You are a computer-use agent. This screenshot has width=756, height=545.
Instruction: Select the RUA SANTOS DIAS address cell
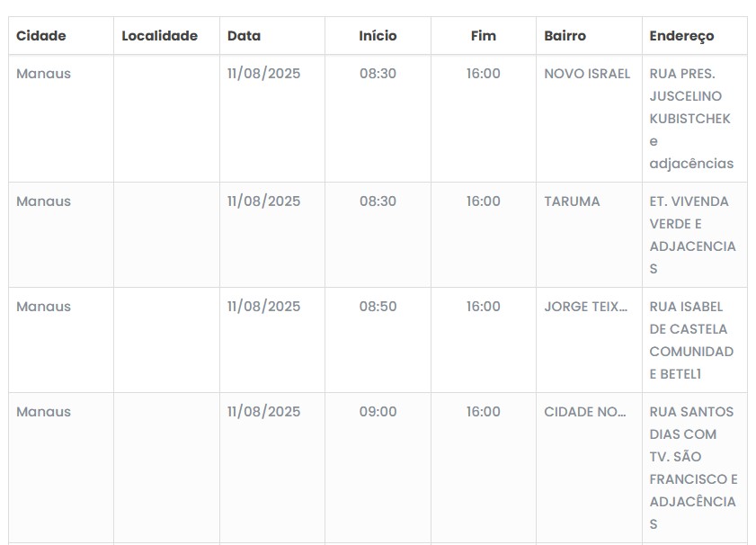point(692,468)
